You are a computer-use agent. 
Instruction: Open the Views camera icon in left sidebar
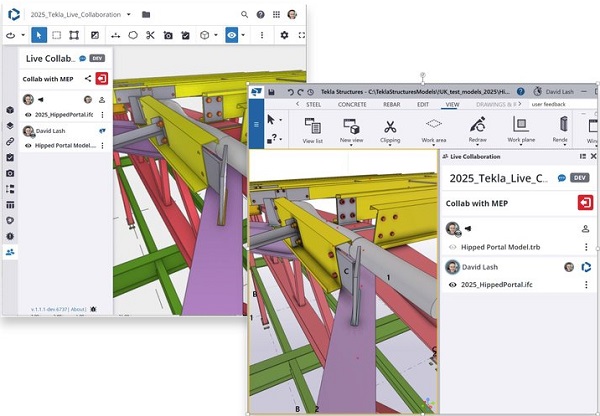10,173
